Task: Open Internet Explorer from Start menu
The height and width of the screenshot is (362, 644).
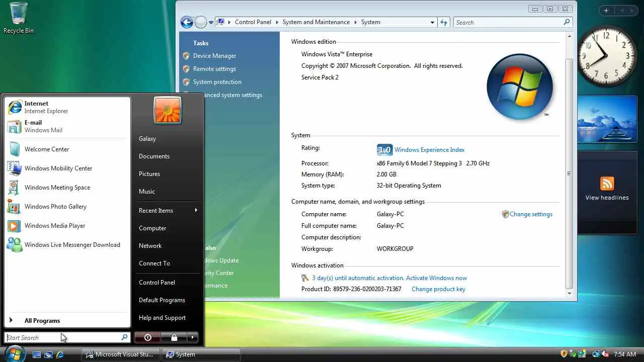Action: (x=66, y=107)
